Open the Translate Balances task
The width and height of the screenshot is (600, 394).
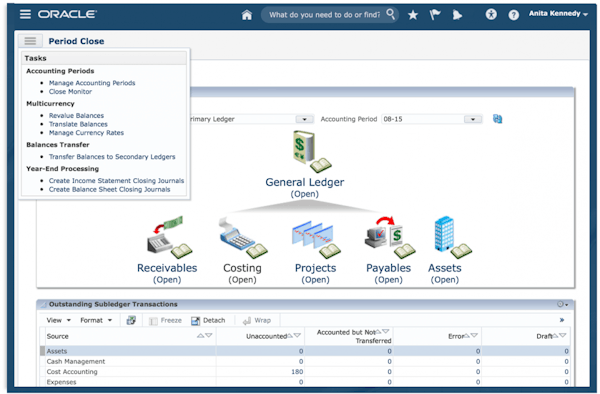pyautogui.click(x=78, y=124)
